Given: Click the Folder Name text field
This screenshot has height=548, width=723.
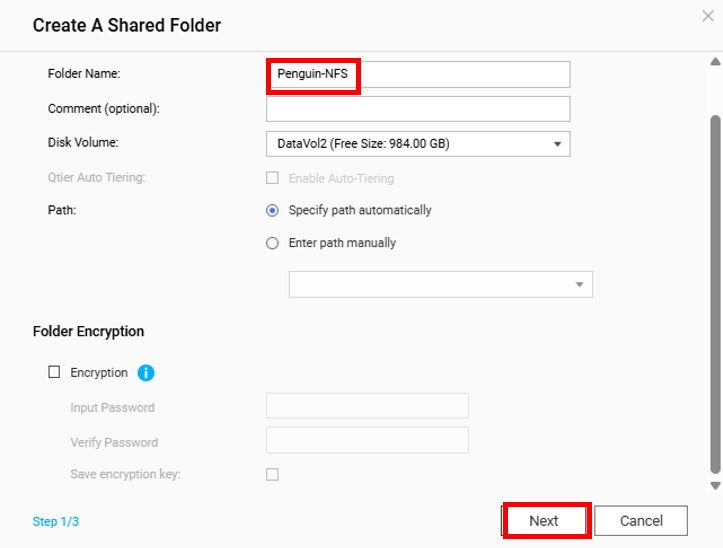Looking at the screenshot, I should (x=417, y=75).
